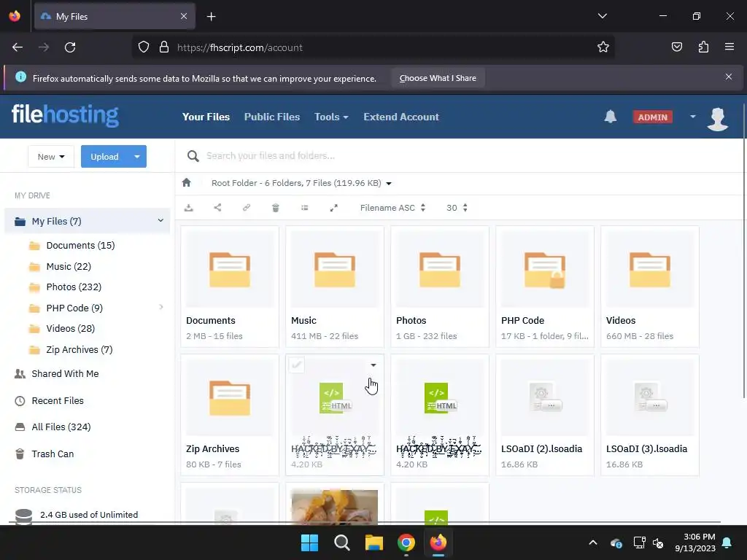The width and height of the screenshot is (747, 560).
Task: Open Firefox extensions icon
Action: (x=703, y=47)
